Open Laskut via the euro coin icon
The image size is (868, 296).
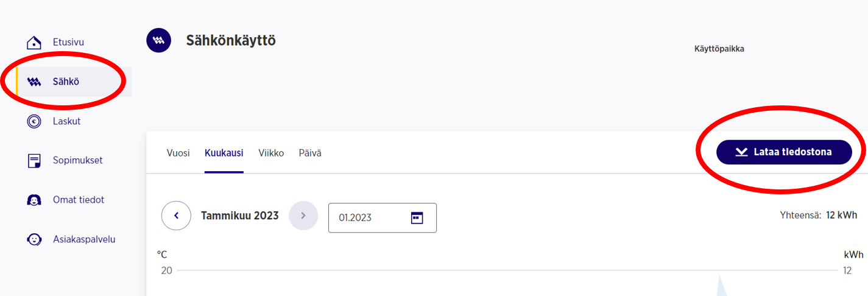34,121
